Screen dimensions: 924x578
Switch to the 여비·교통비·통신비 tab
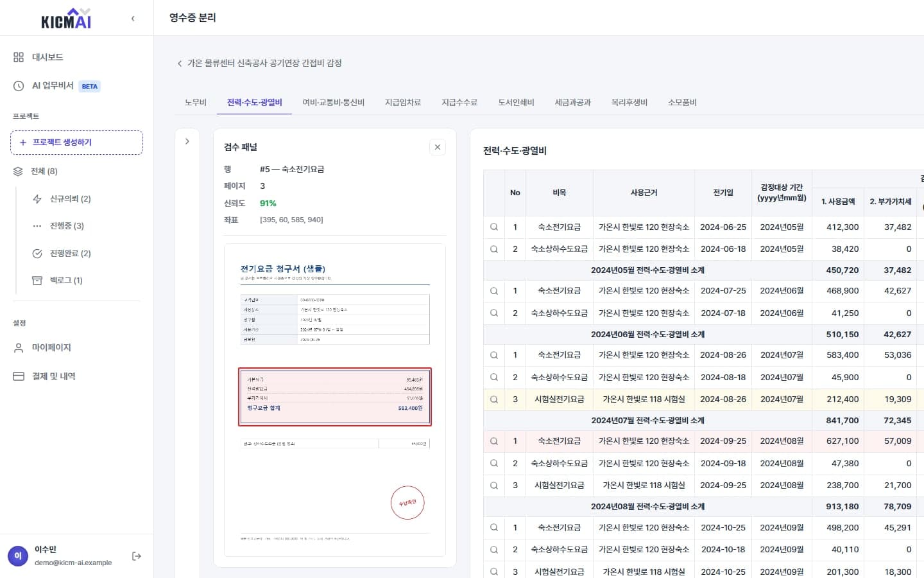(333, 102)
